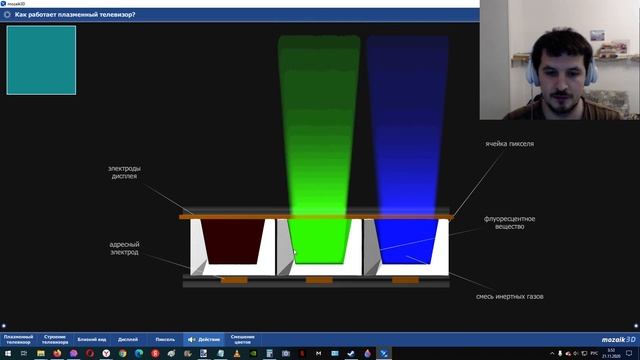Open the purple Tor Browser taskbar icon

tap(73, 353)
